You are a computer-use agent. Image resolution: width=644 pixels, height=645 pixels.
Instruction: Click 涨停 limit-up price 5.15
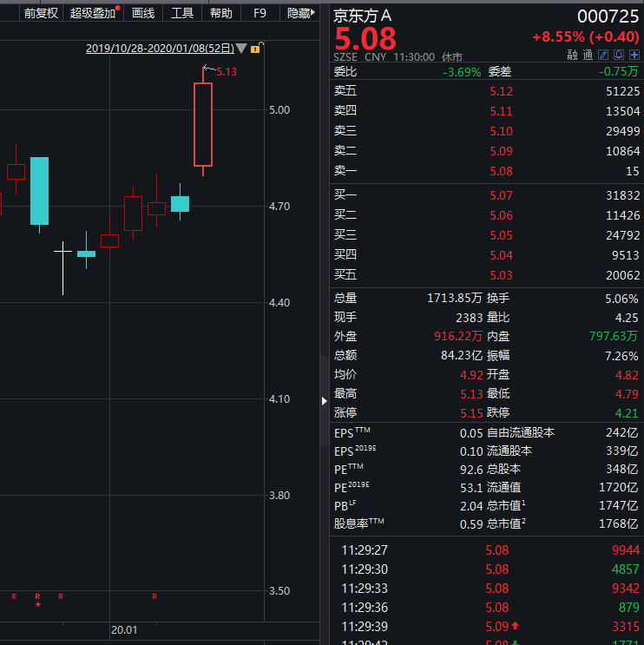(471, 413)
